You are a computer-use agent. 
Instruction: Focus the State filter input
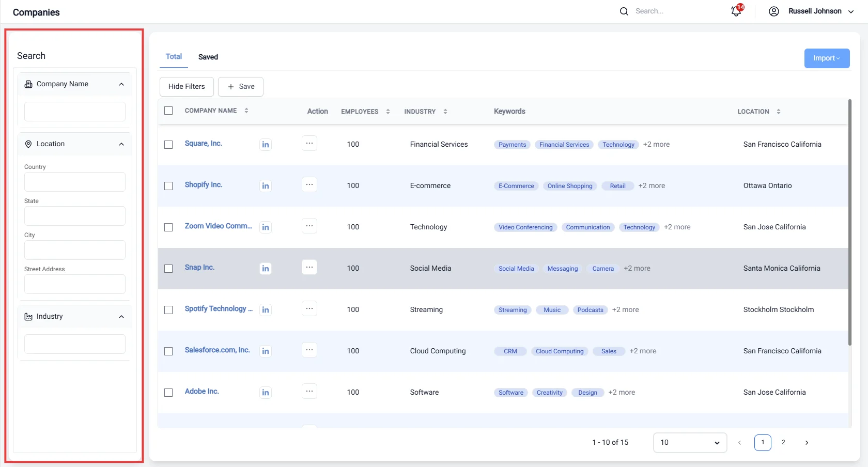click(x=75, y=216)
